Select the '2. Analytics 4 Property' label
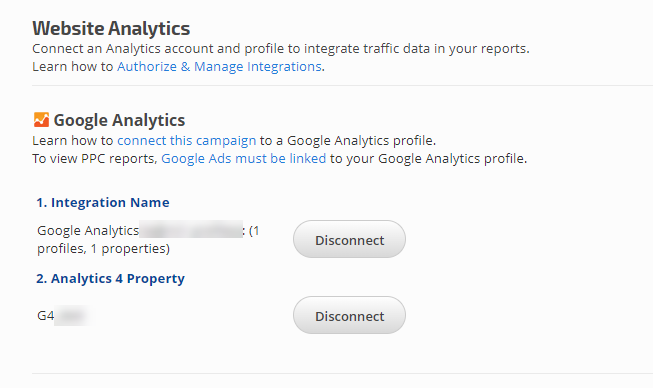653x388 pixels. pyautogui.click(x=110, y=279)
